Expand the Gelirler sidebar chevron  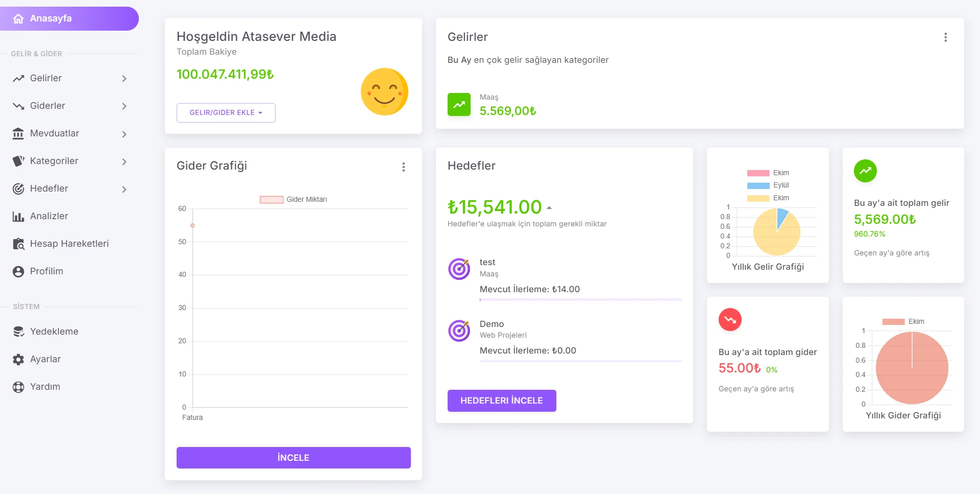tap(124, 79)
